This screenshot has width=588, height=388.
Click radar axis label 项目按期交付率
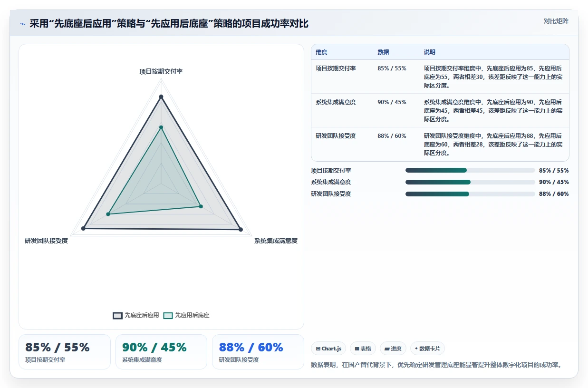click(161, 71)
